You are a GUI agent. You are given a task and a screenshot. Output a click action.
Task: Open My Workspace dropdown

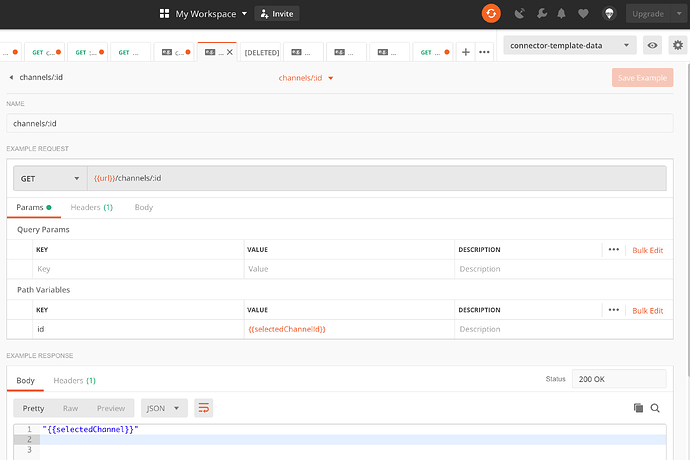pos(211,14)
